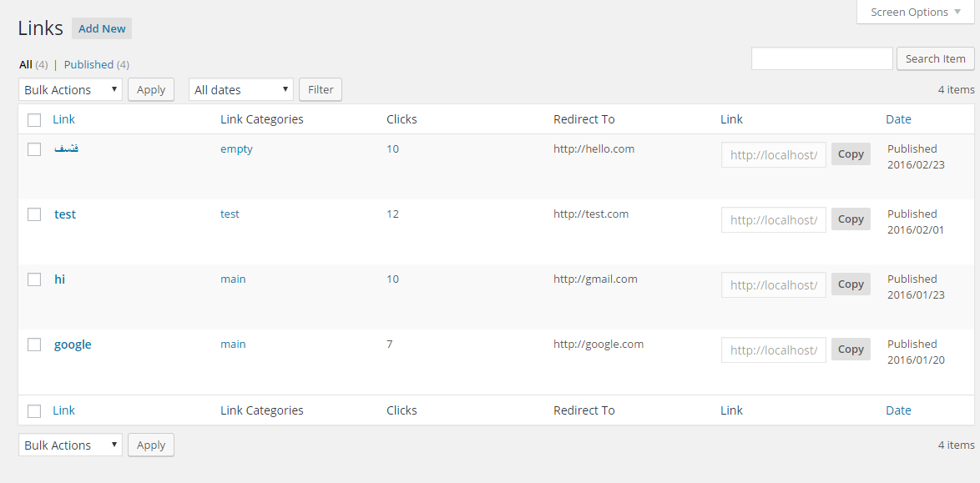
Task: Click the Filter button
Action: pyautogui.click(x=321, y=89)
